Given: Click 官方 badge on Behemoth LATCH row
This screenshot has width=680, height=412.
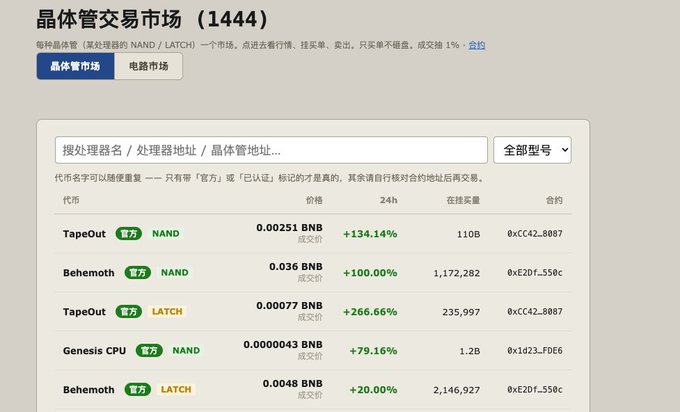Looking at the screenshot, I should [137, 389].
